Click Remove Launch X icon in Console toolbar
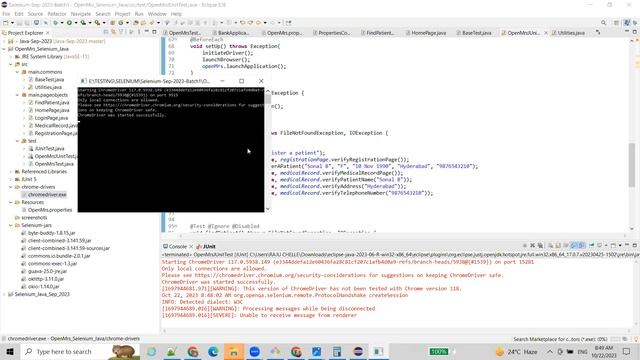 (x=532, y=245)
